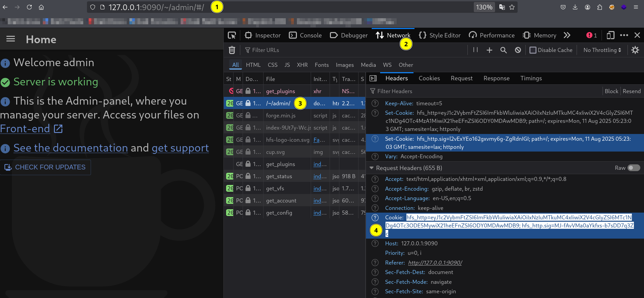The image size is (644, 298).
Task: Open the request Cookies tab
Action: [429, 78]
